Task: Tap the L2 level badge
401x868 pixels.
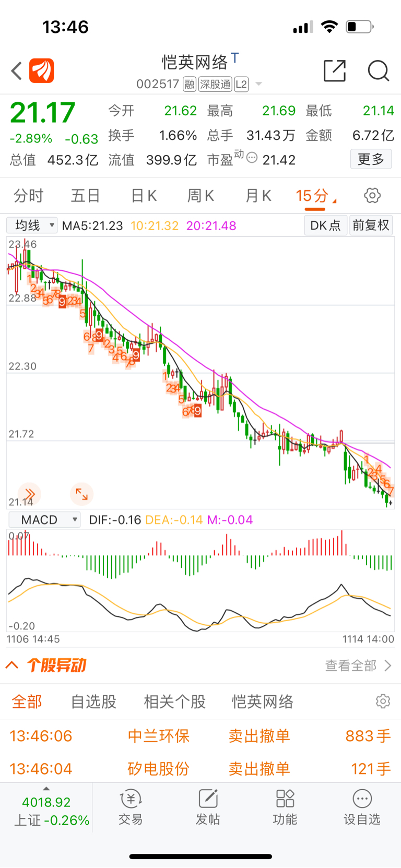Action: (x=241, y=84)
